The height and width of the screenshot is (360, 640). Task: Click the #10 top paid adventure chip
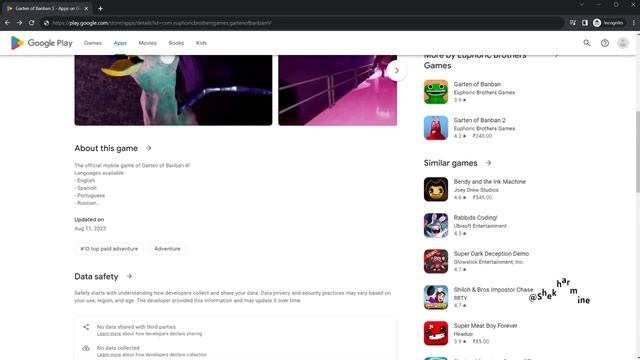click(109, 249)
